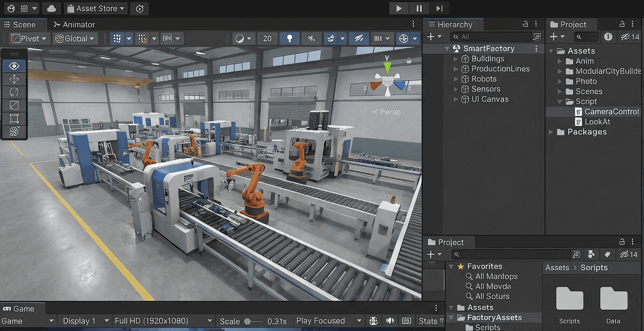
Task: Select the Rotate tool in scene toolbar
Action: [14, 92]
